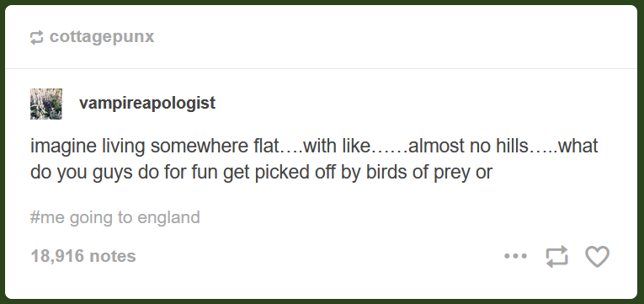Image resolution: width=644 pixels, height=304 pixels.
Task: Click the words 'almost no hills'
Action: (x=467, y=147)
